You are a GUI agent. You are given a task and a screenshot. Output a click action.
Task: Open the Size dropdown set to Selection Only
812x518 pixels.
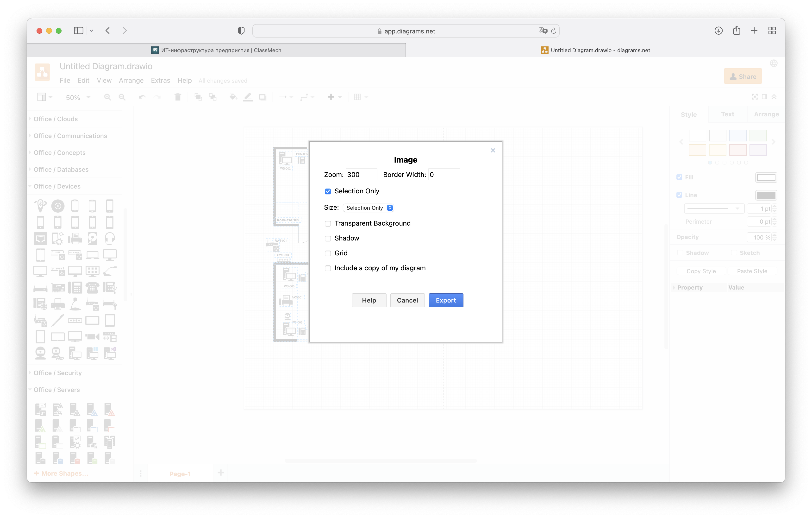click(369, 208)
